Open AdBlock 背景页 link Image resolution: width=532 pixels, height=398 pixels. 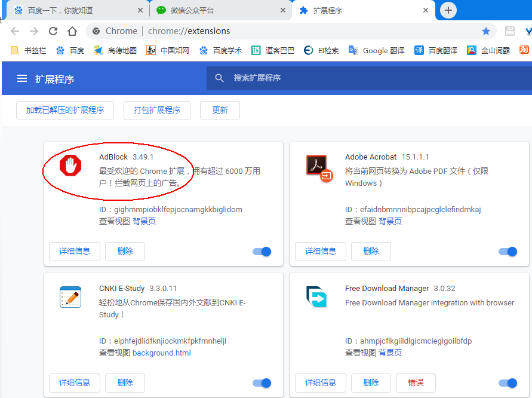pos(144,222)
